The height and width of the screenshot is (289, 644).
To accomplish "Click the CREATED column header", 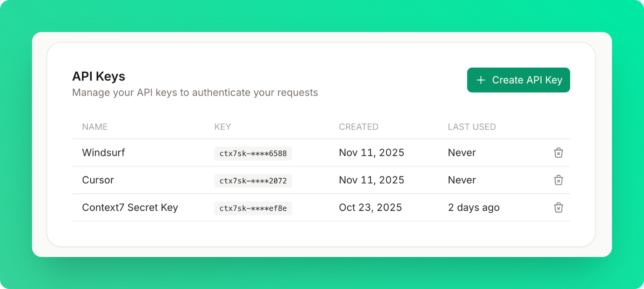I will coord(358,126).
